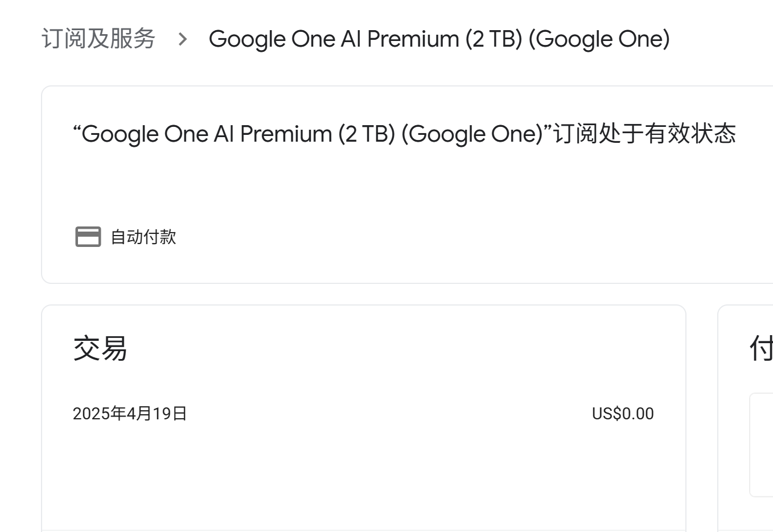Open the 2025年4月19日 transaction
Image resolution: width=773 pixels, height=532 pixels.
point(130,414)
